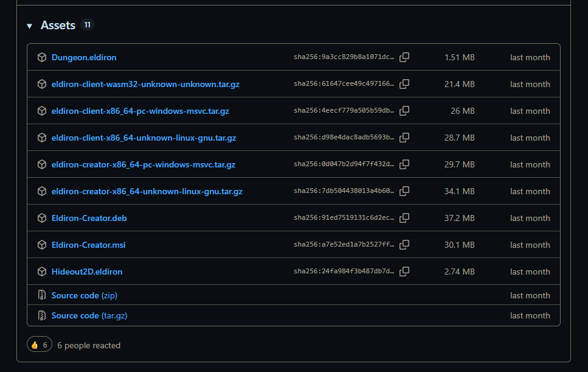This screenshot has height=372, width=588.
Task: Download eldiron-creator-x86_64-unknown-linux-gnu.tar.gz
Action: pyautogui.click(x=147, y=191)
